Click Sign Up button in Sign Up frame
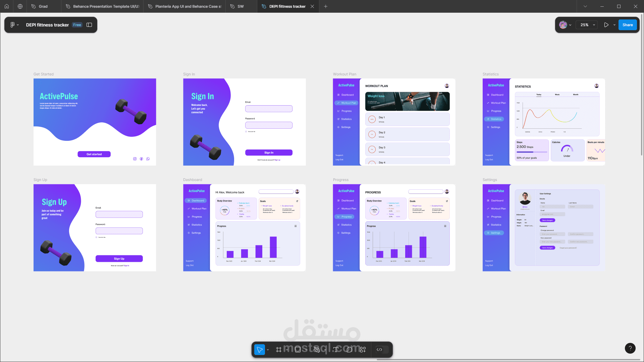The image size is (644, 362). [119, 258]
